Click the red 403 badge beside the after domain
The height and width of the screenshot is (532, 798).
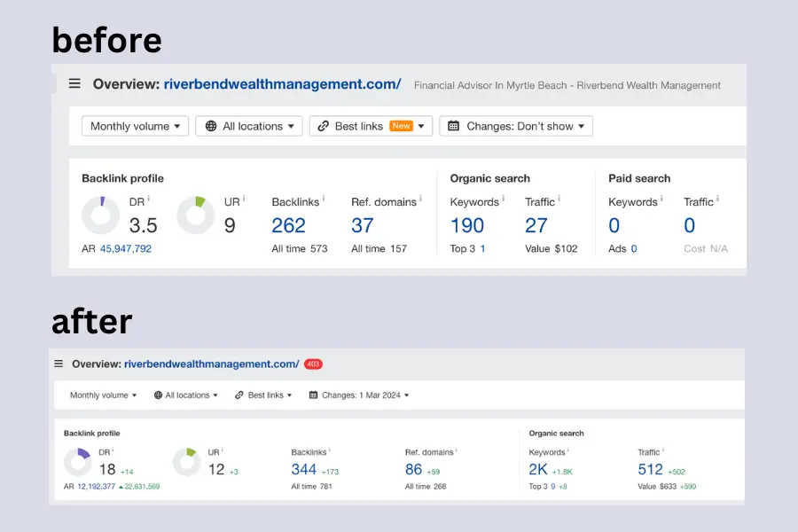pyautogui.click(x=312, y=364)
